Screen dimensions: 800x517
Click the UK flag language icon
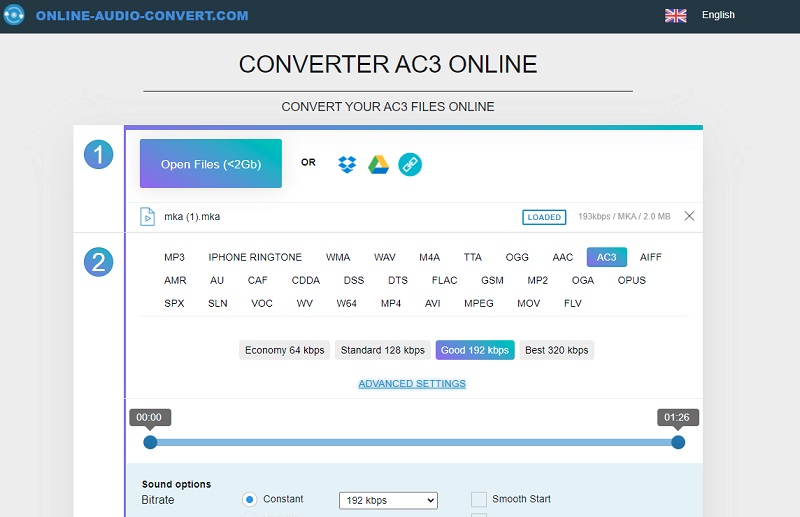[676, 16]
